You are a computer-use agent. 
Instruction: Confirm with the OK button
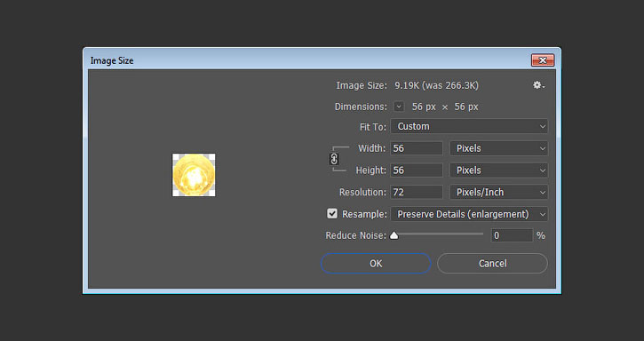376,264
